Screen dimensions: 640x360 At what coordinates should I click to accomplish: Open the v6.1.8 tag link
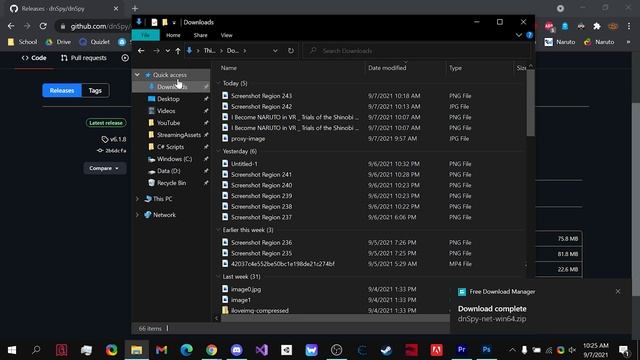pyautogui.click(x=114, y=139)
